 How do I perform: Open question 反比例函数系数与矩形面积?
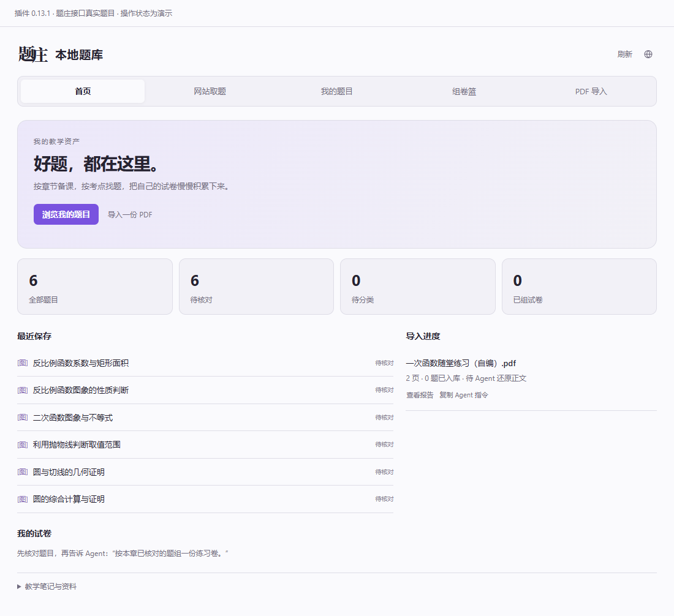(x=81, y=363)
